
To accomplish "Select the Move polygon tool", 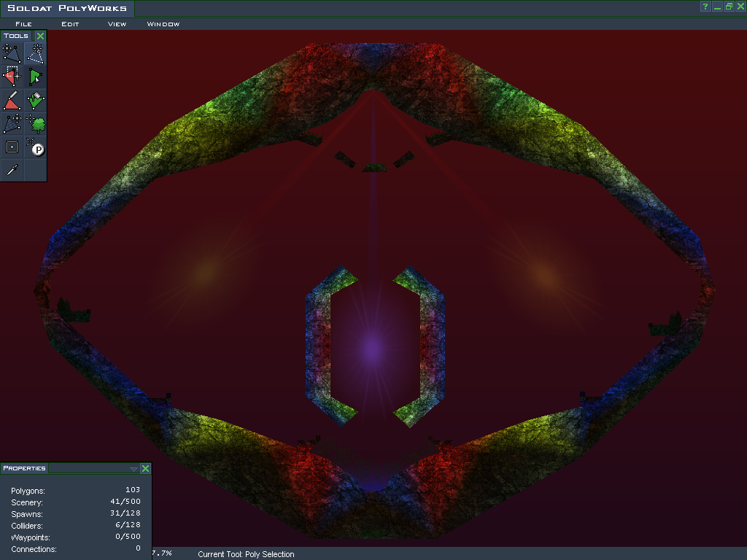I will point(12,53).
